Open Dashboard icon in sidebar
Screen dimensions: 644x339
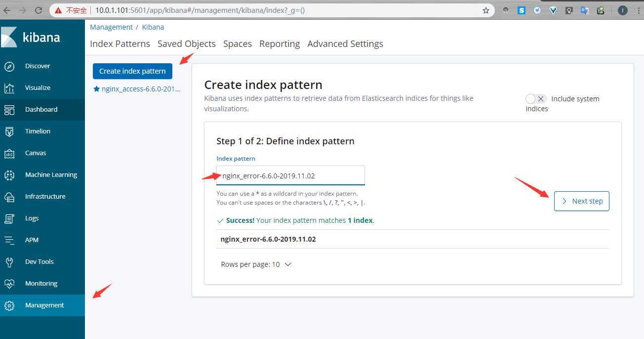tap(9, 110)
